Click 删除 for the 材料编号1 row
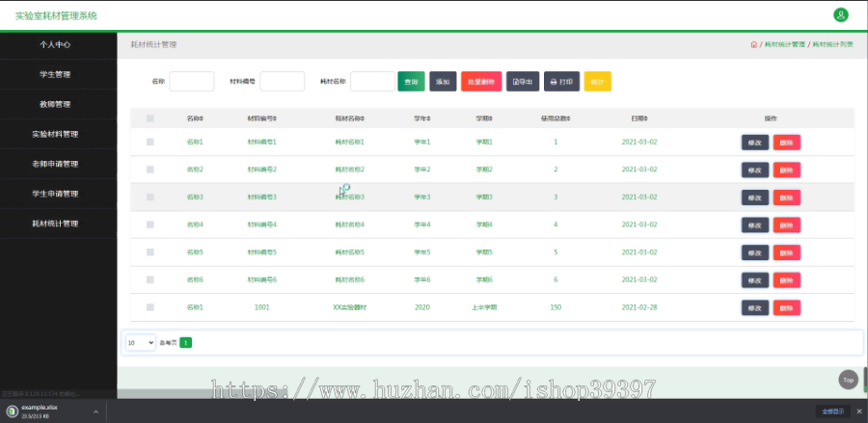This screenshot has width=868, height=423. tap(787, 142)
